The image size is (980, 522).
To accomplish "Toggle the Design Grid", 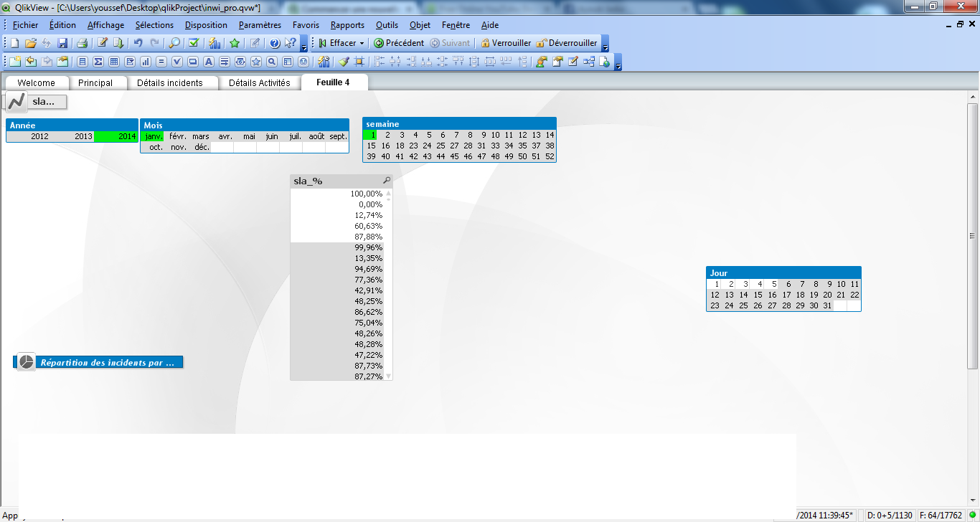I will point(359,62).
